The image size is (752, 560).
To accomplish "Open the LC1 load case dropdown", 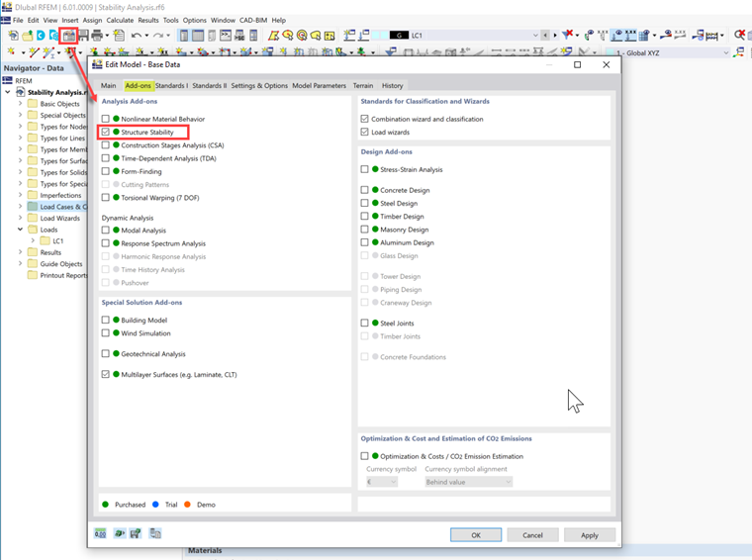I will pyautogui.click(x=535, y=35).
